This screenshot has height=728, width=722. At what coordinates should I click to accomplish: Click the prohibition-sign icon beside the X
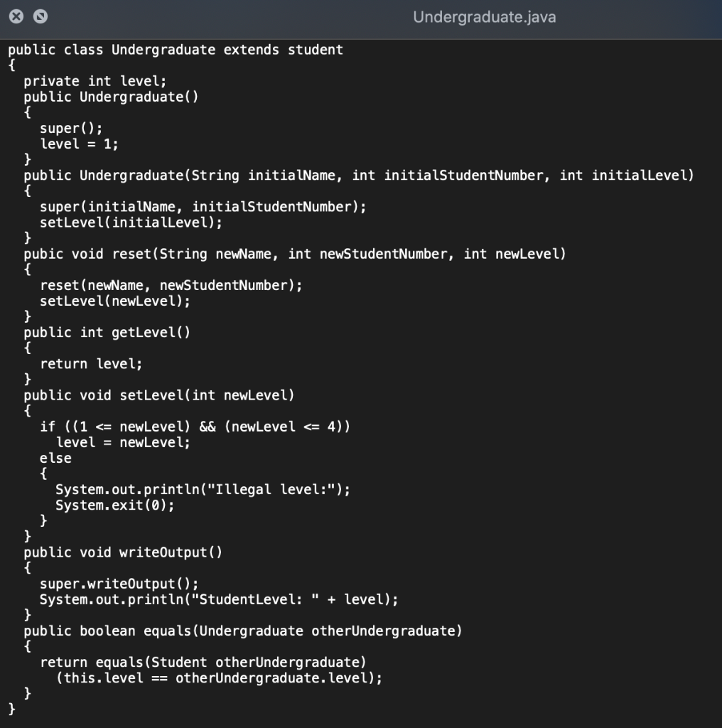click(41, 16)
